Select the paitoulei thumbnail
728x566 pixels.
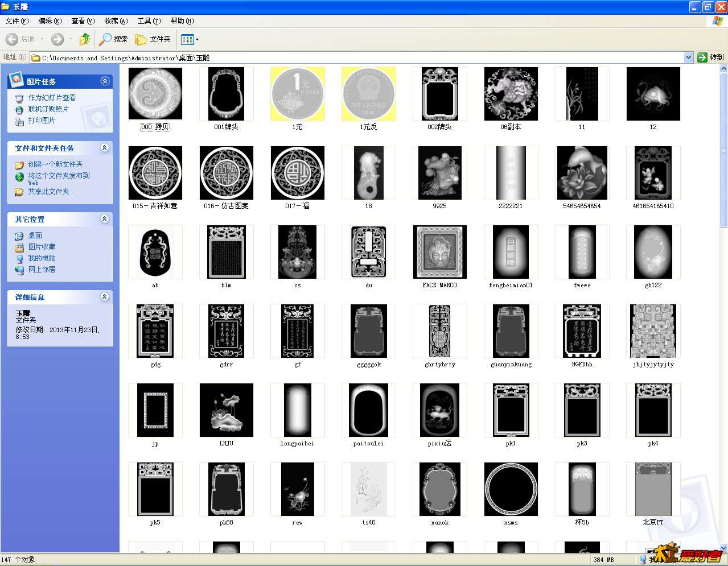click(x=369, y=410)
